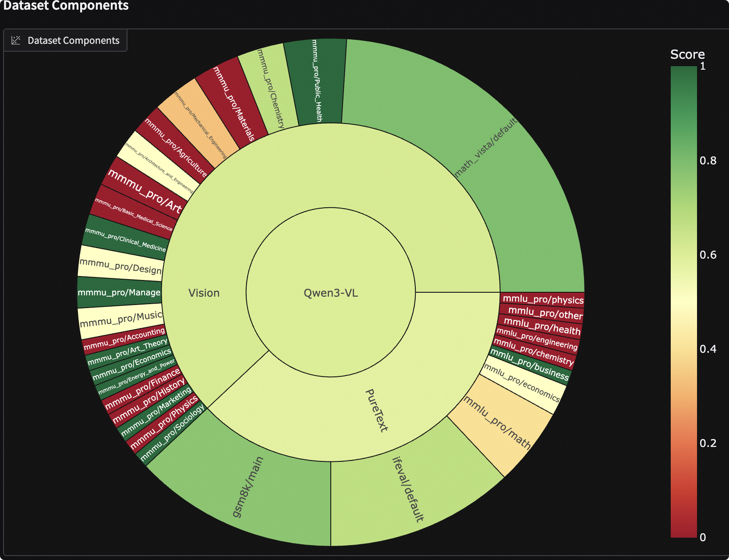
Task: Click the Score color scale bar
Action: point(683,301)
